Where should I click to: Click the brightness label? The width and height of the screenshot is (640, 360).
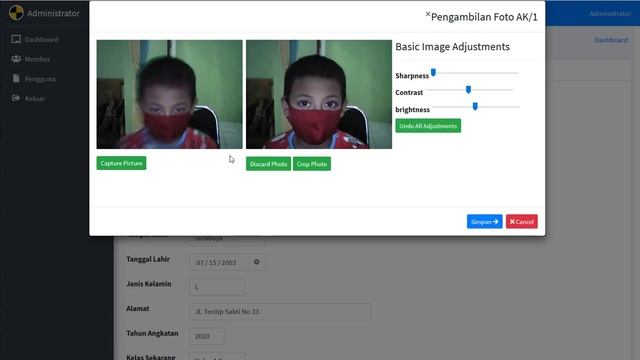click(412, 110)
